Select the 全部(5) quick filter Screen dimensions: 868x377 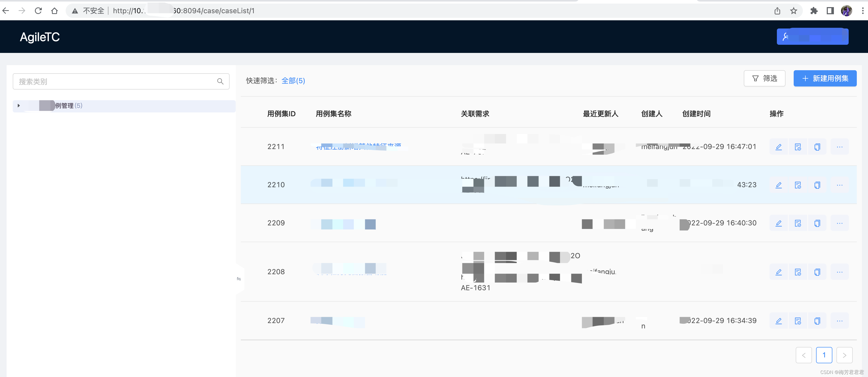tap(293, 81)
